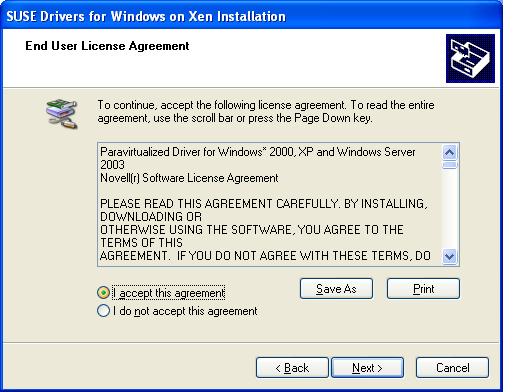This screenshot has width=512, height=392.
Task: Click the Paravirtualized Driver for Windows line
Action: pyautogui.click(x=258, y=152)
